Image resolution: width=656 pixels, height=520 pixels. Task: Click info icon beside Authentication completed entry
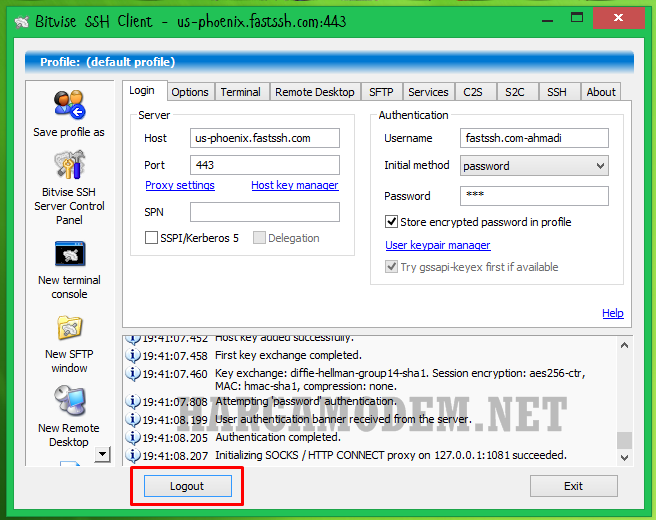point(133,438)
